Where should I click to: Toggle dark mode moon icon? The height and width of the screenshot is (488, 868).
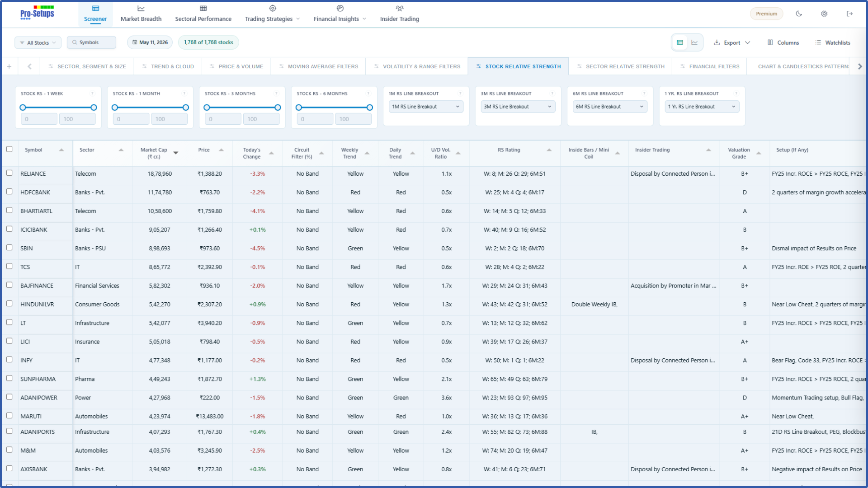pos(799,14)
